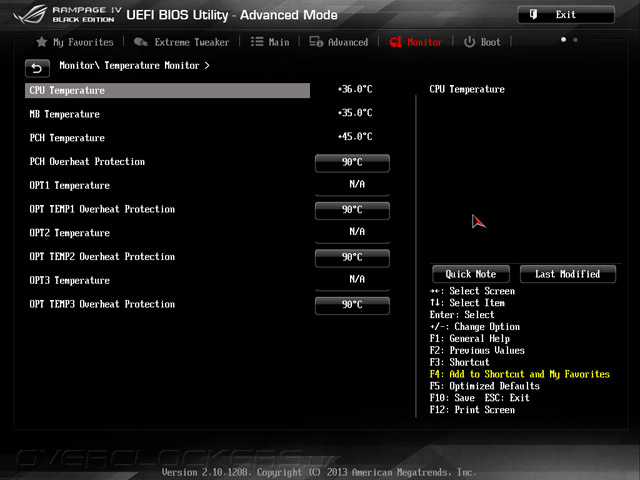Click F2: Previous Values hint
This screenshot has height=480, width=640.
(477, 350)
